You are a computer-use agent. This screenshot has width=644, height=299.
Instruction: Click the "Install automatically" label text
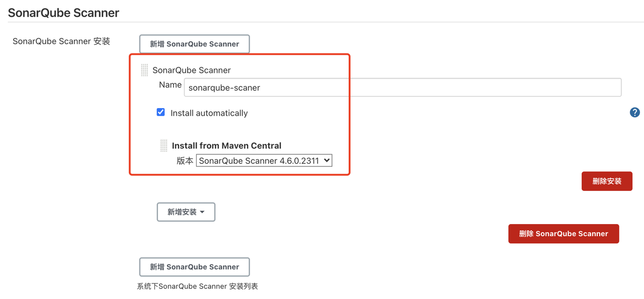209,113
